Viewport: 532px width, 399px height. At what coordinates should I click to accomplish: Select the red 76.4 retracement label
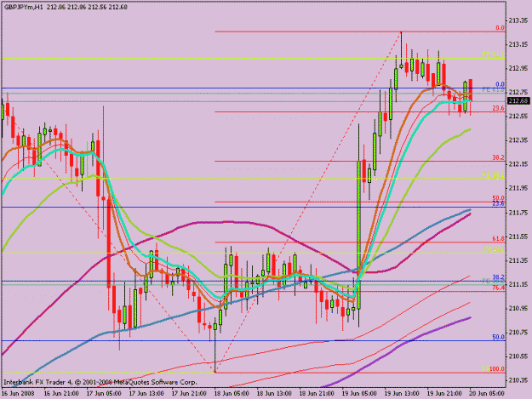click(499, 288)
